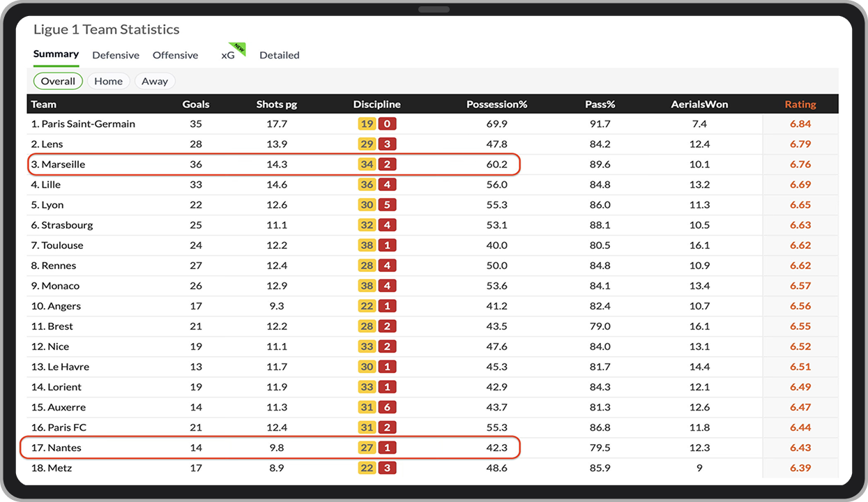
Task: Open the Defensive tab
Action: click(116, 55)
